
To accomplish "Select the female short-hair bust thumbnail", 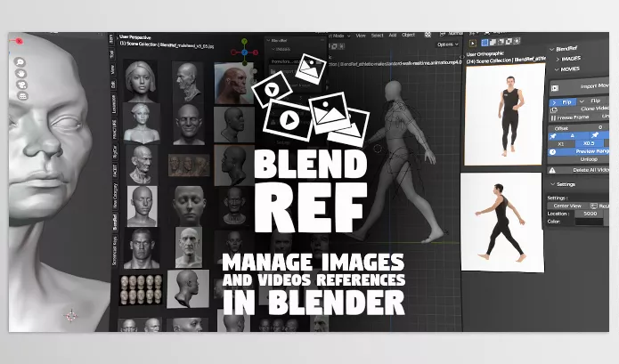I will point(141,81).
